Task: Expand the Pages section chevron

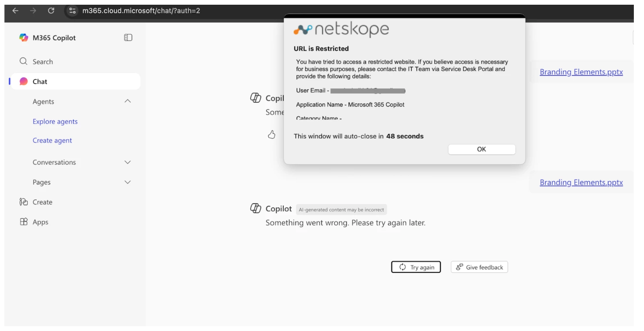Action: coord(128,182)
